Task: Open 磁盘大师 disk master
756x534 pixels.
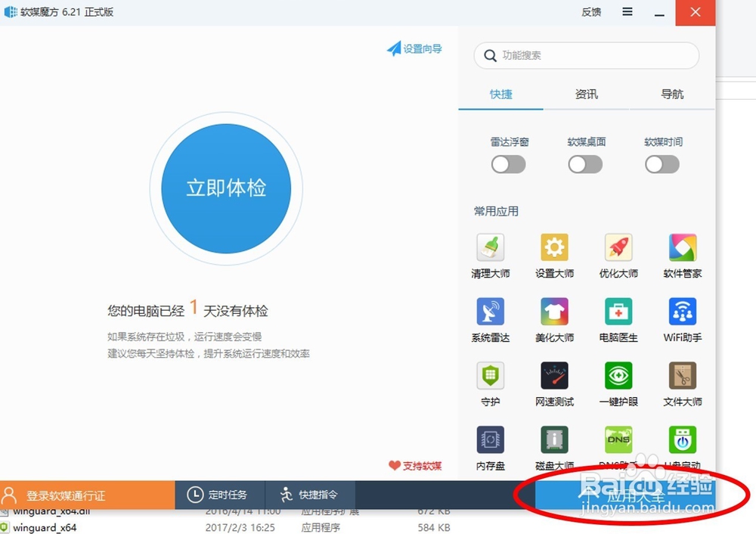Action: coord(554,446)
